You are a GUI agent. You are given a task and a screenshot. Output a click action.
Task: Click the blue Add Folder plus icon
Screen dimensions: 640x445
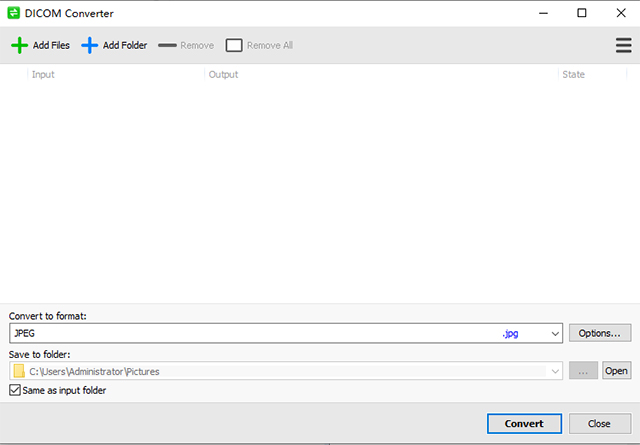click(89, 45)
